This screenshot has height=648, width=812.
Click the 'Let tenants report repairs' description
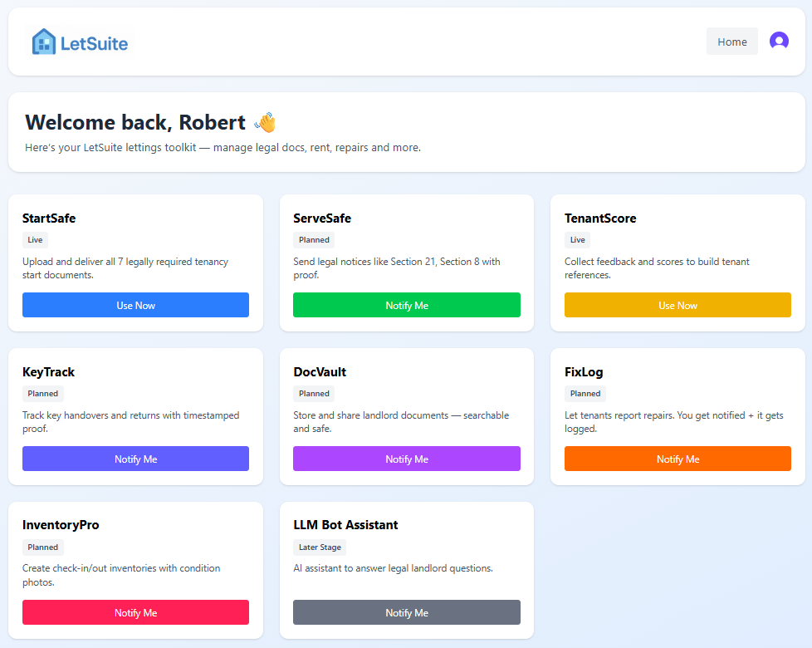click(673, 422)
